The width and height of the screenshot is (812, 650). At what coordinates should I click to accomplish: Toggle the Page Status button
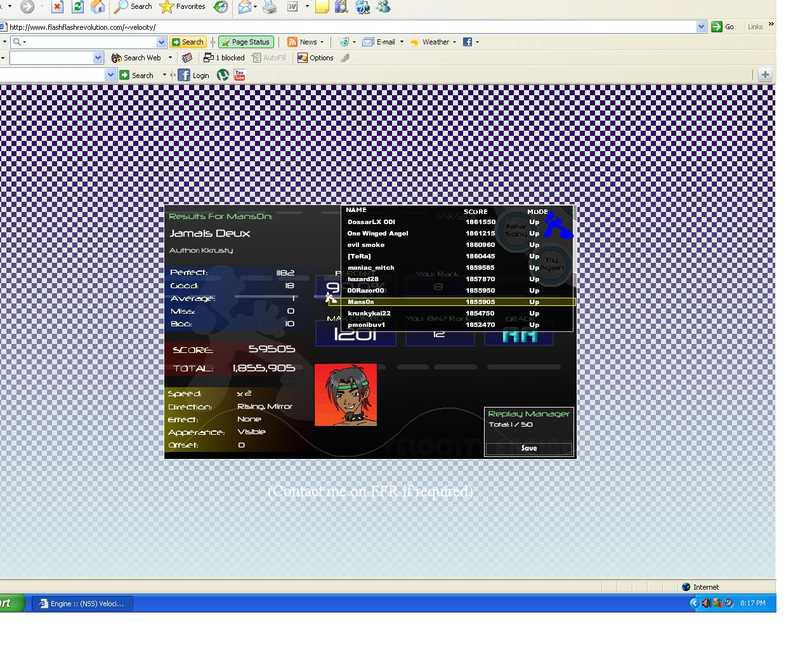point(246,42)
